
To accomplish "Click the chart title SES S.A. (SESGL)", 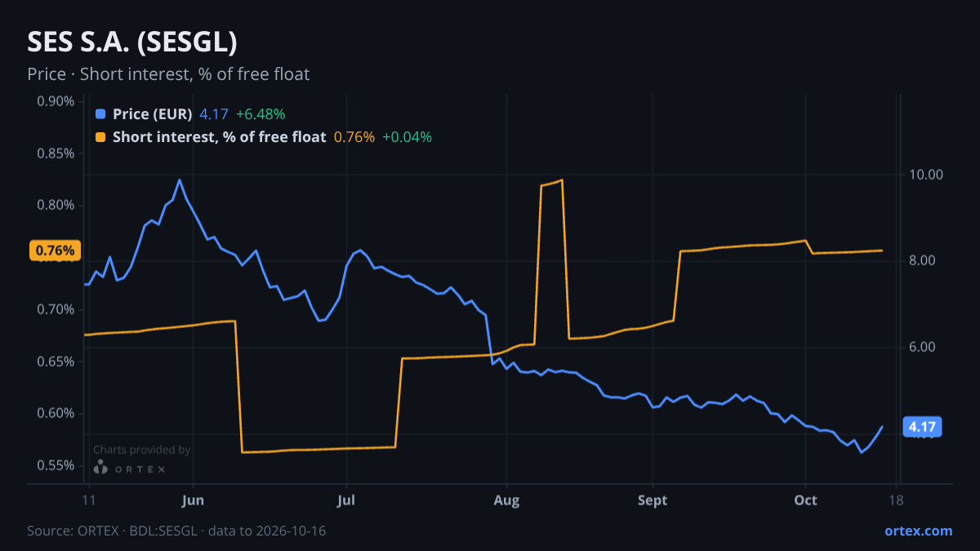I will click(132, 42).
